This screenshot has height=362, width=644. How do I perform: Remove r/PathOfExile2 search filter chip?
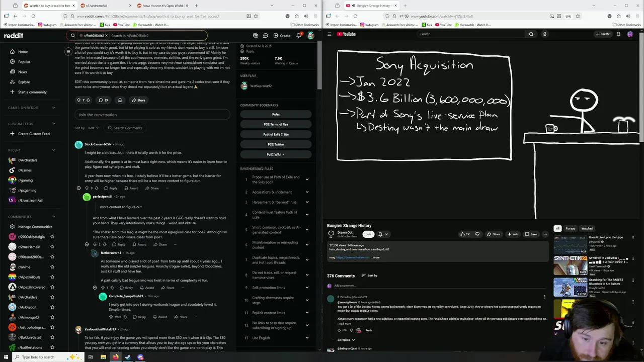coord(106,36)
